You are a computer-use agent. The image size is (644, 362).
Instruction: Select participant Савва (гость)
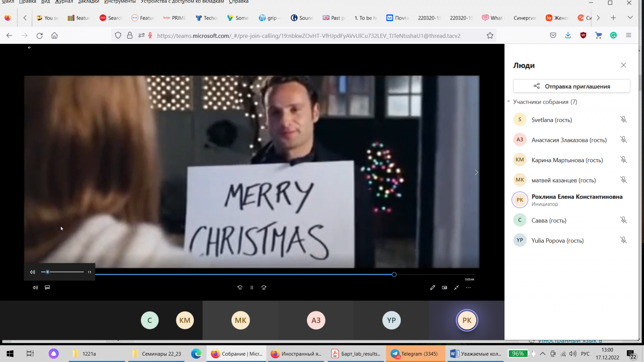571,220
